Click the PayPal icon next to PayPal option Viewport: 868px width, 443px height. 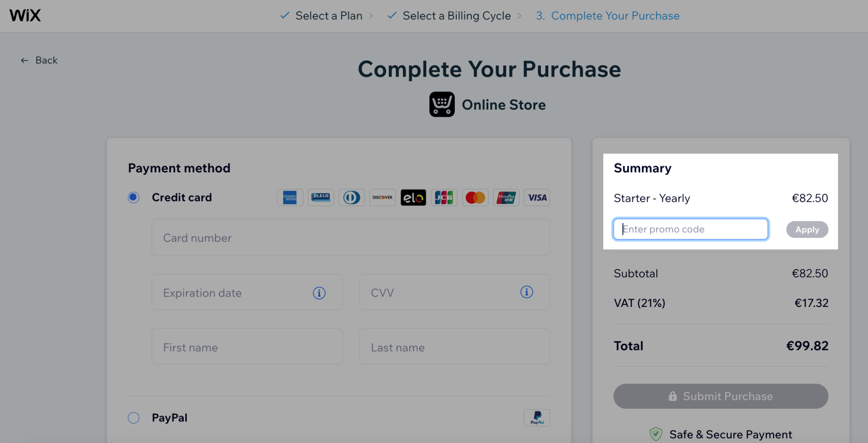tap(537, 417)
